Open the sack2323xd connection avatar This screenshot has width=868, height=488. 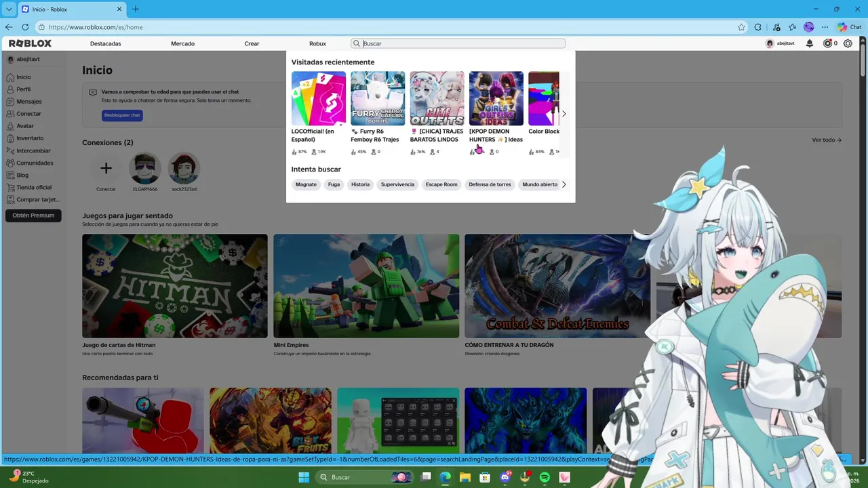184,168
